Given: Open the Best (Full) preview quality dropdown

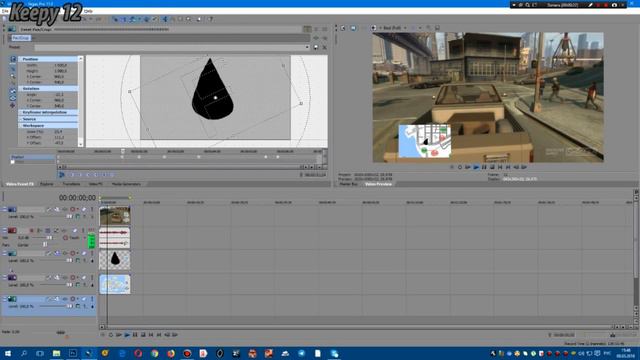Looking at the screenshot, I should tap(405, 28).
